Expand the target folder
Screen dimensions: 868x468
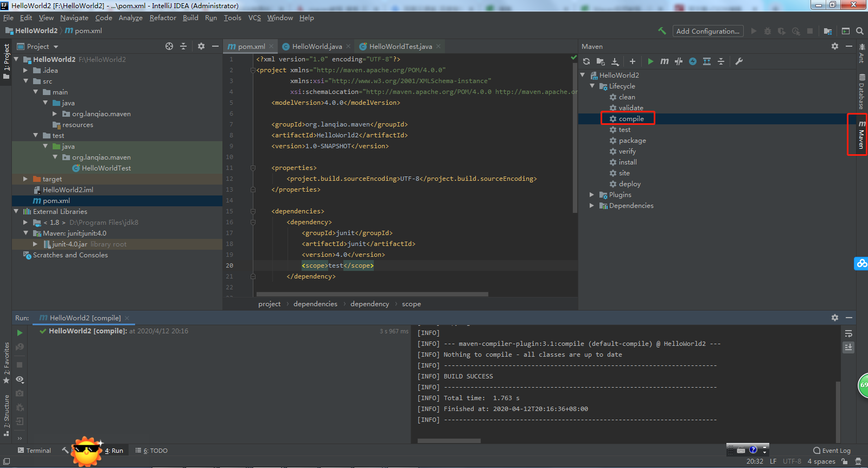pyautogui.click(x=25, y=179)
